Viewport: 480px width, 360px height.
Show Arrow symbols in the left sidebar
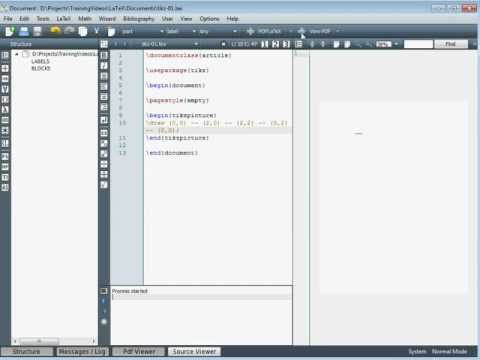[5, 79]
